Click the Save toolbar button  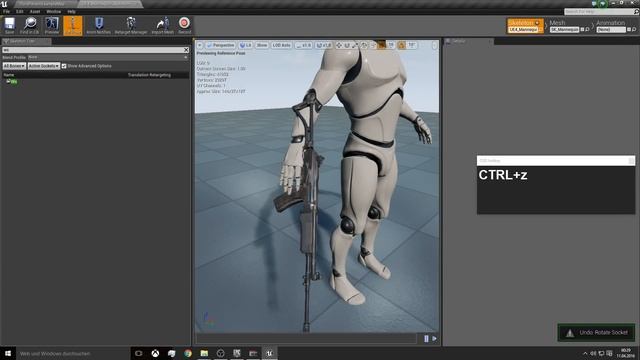[9, 25]
